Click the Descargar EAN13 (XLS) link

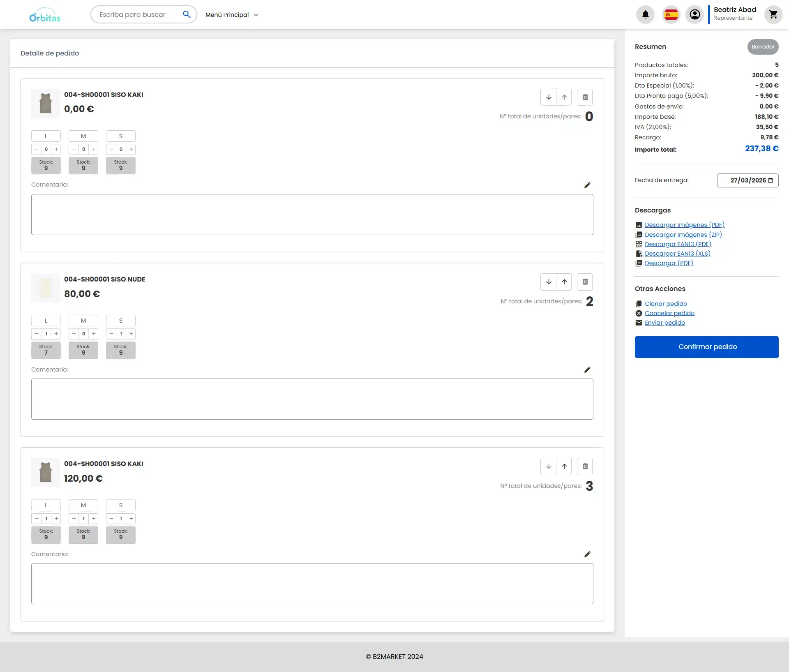pyautogui.click(x=677, y=254)
